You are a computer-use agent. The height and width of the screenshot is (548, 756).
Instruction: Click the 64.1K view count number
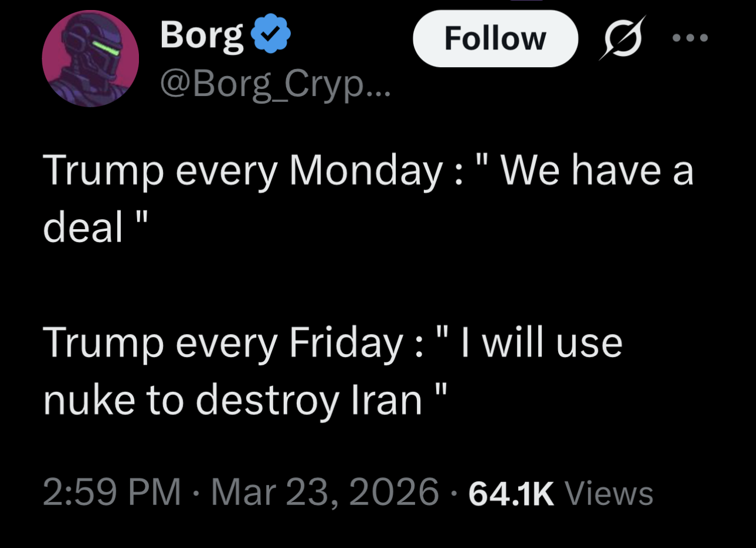pyautogui.click(x=511, y=493)
